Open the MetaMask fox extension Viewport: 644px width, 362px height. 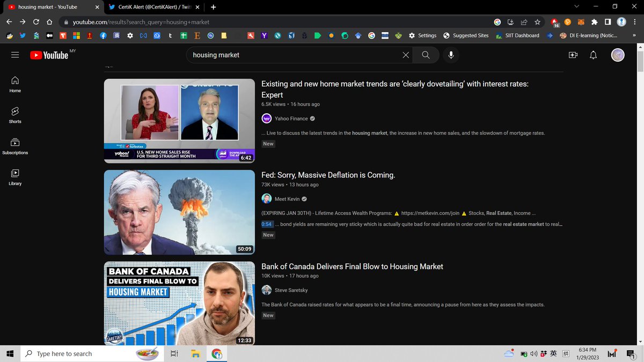(x=581, y=22)
